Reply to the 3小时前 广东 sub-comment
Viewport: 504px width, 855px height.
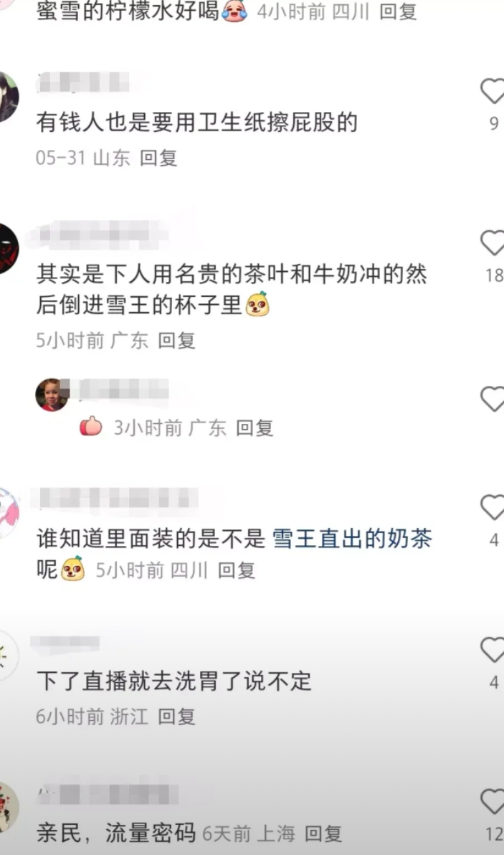click(x=255, y=428)
